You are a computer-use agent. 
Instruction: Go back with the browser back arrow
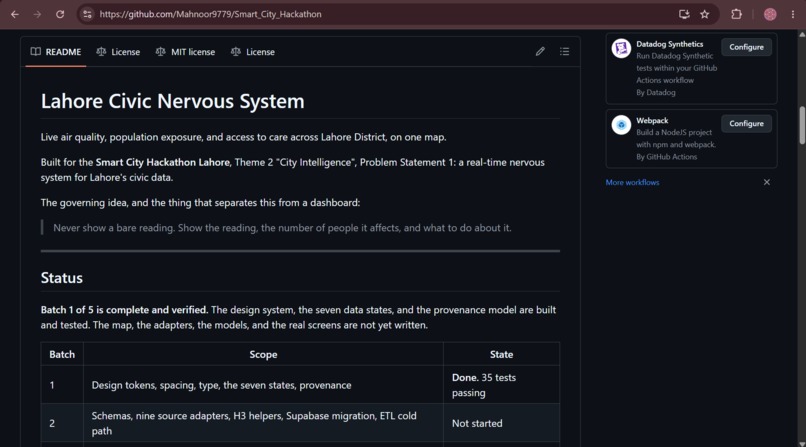(15, 14)
